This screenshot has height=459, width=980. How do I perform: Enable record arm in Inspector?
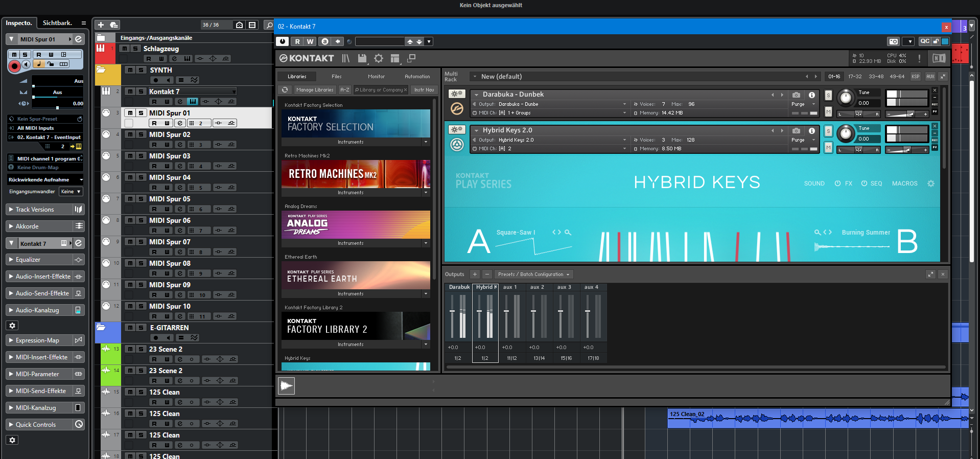[x=14, y=65]
